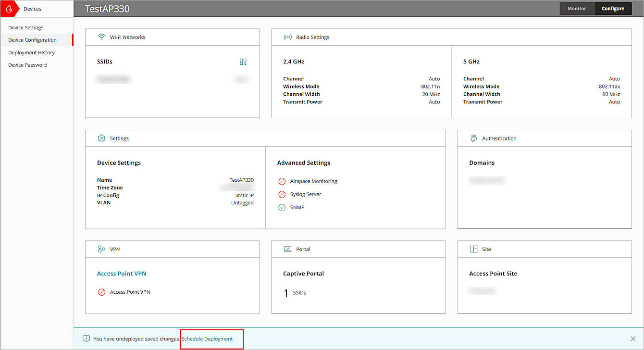Switch to the Monitor tab

tap(576, 8)
